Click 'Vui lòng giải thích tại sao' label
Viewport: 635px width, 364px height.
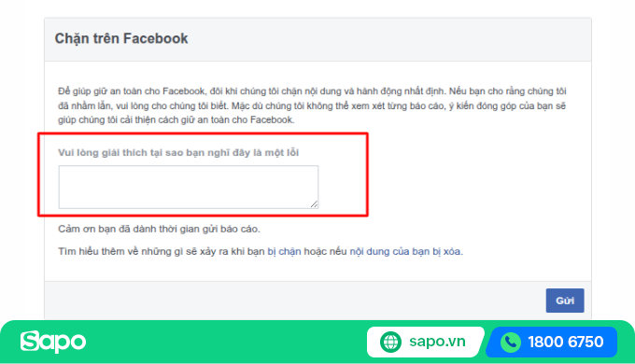tap(178, 153)
